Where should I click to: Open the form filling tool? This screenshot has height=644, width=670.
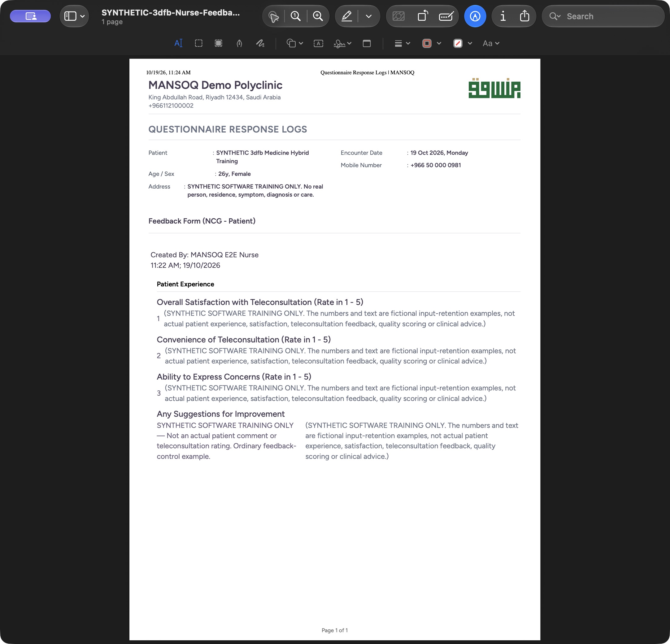click(x=446, y=16)
